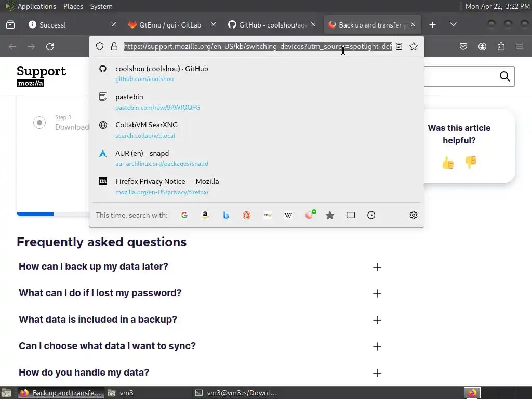Select the Step 3 radio button
Image resolution: width=532 pixels, height=399 pixels.
pyautogui.click(x=39, y=123)
